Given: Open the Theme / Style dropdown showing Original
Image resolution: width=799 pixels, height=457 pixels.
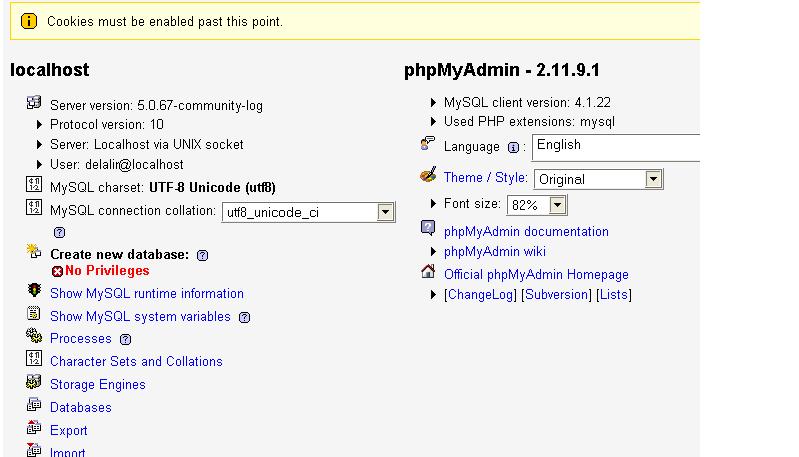Looking at the screenshot, I should (x=598, y=179).
